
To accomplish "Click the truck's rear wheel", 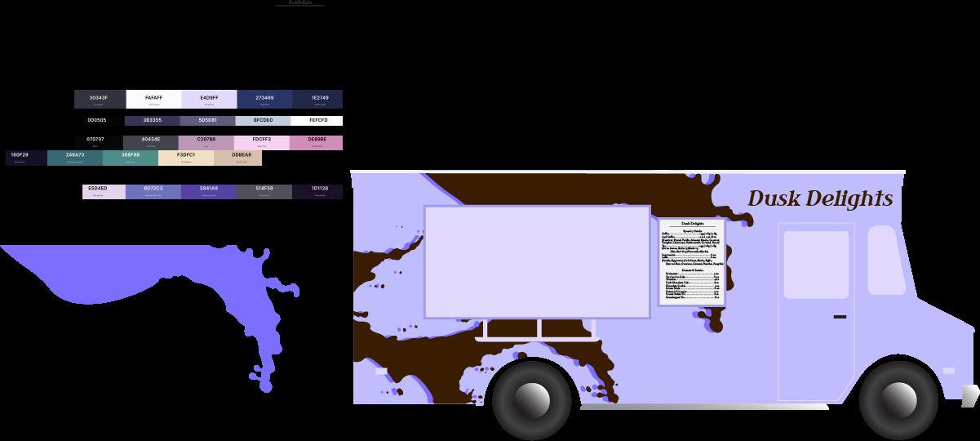I will [x=531, y=400].
